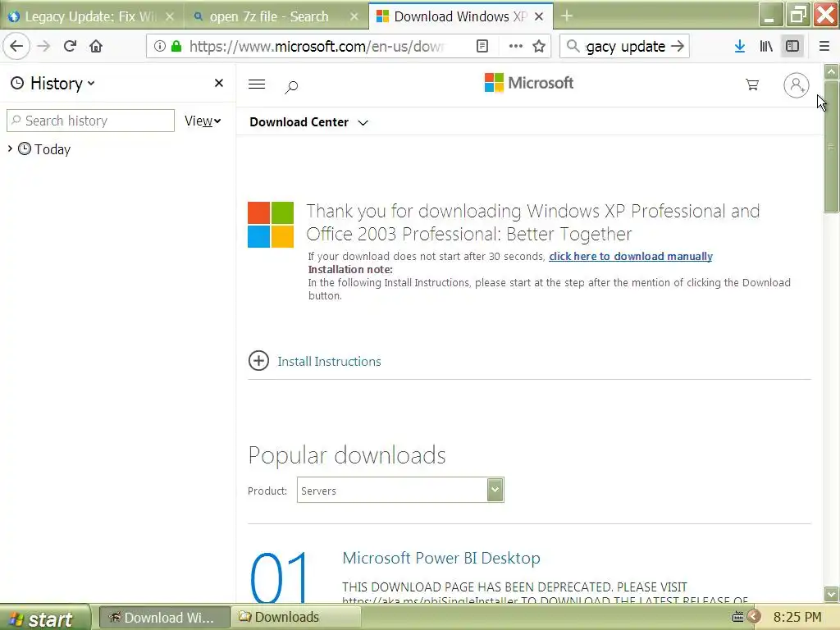Submit search with the arrow button
The image size is (840, 630).
coord(678,46)
